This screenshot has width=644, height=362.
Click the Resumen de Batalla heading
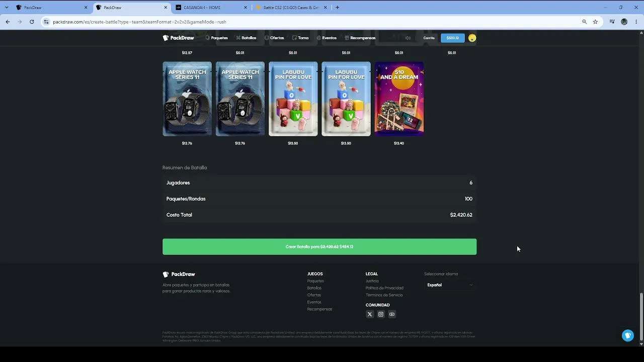[185, 167]
